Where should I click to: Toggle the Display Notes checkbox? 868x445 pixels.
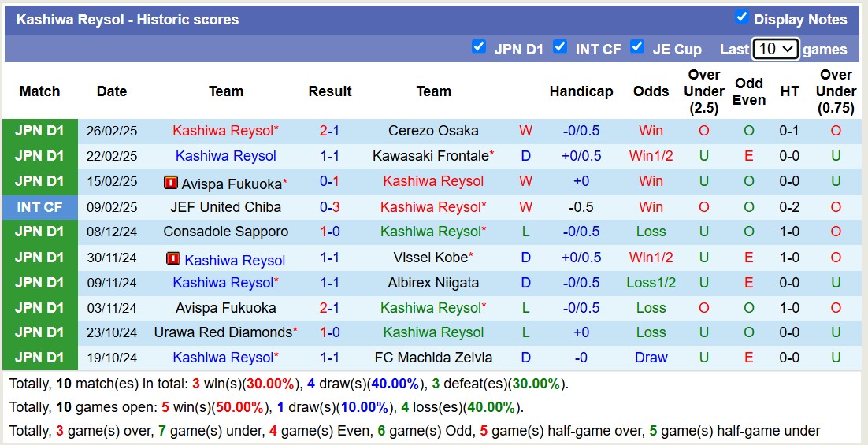741,17
